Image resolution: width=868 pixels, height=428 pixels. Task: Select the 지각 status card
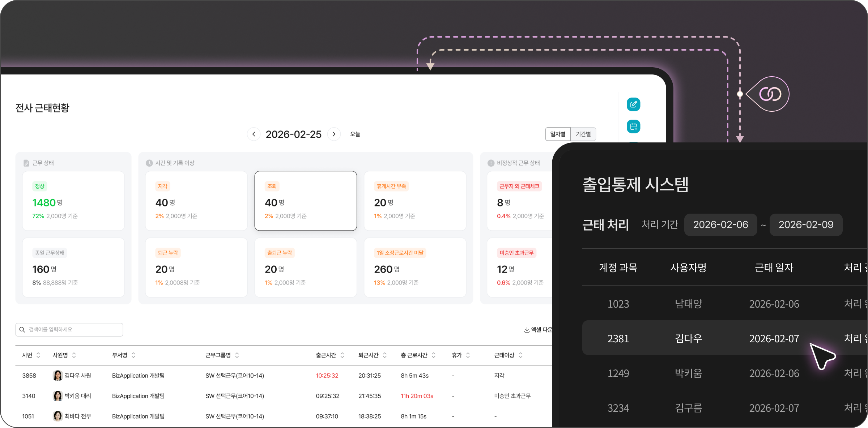(196, 201)
